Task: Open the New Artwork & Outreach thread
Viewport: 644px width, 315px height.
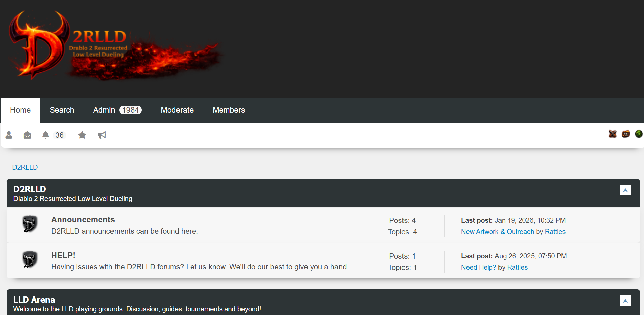Action: 497,232
